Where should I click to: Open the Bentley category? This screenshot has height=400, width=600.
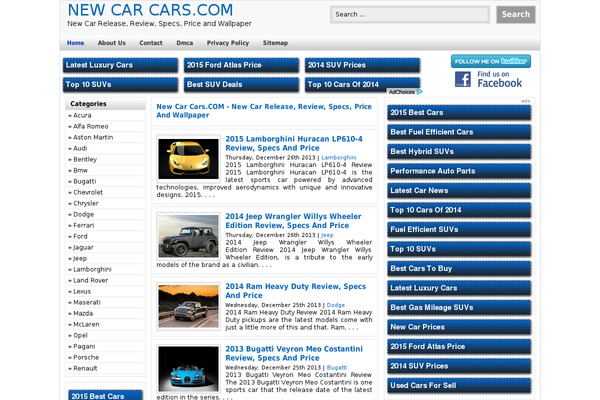coord(85,159)
